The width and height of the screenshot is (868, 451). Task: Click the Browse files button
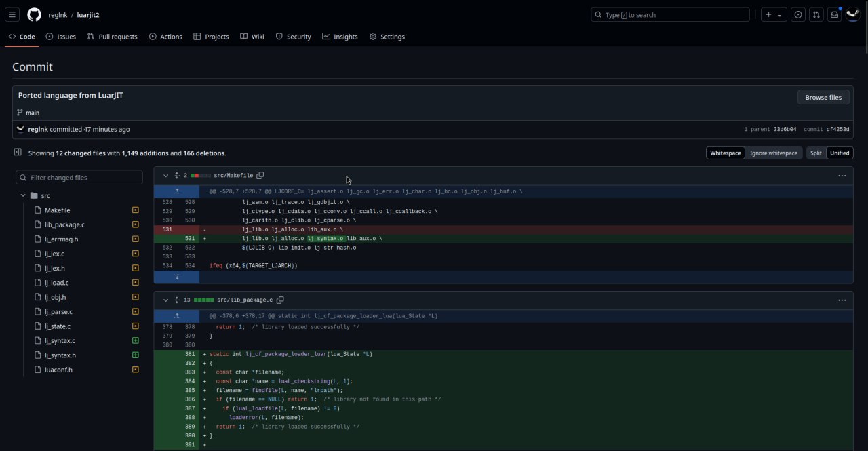[x=823, y=97]
